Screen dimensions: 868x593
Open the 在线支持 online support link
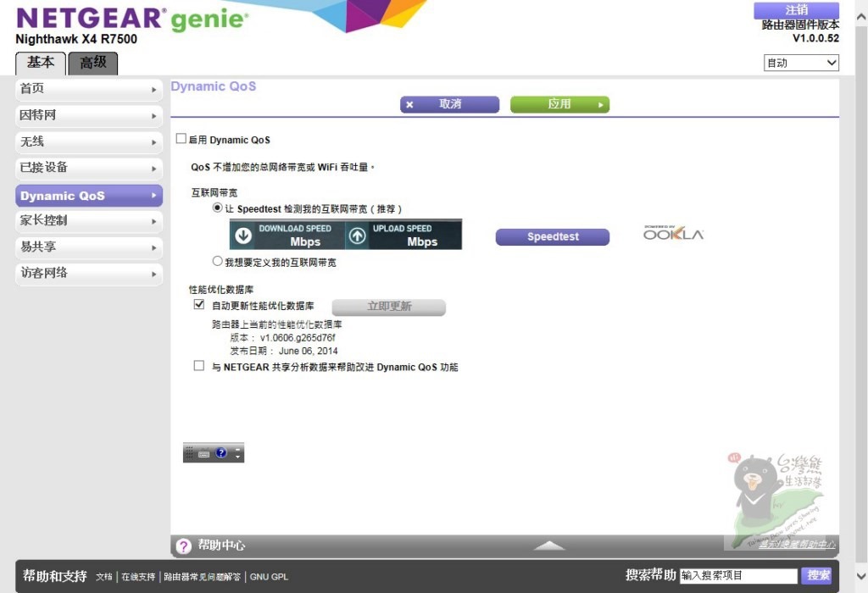(138, 577)
